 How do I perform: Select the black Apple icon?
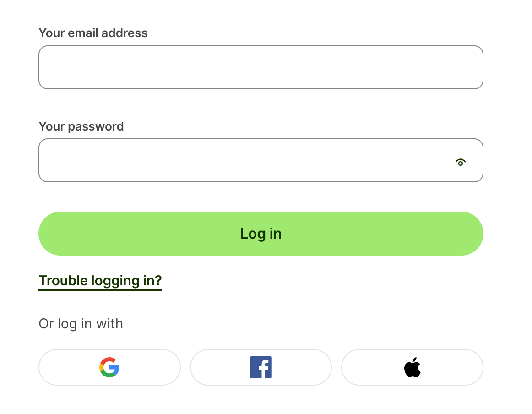tap(412, 367)
